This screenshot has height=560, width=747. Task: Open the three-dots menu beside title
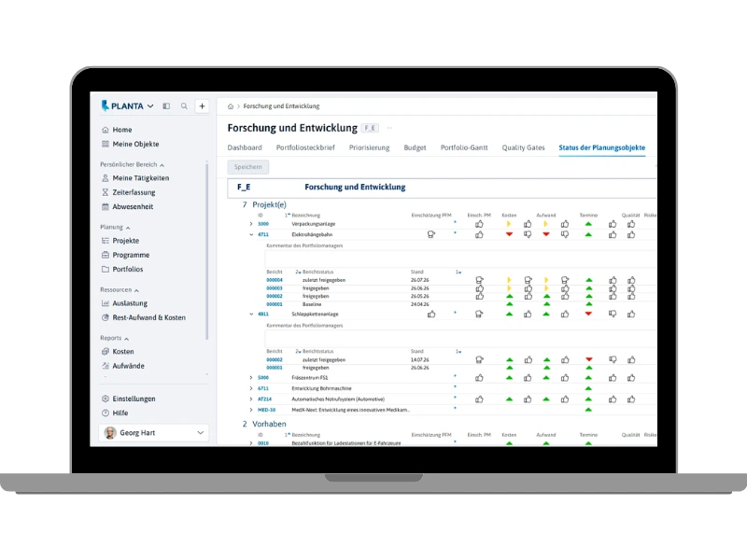pyautogui.click(x=389, y=128)
